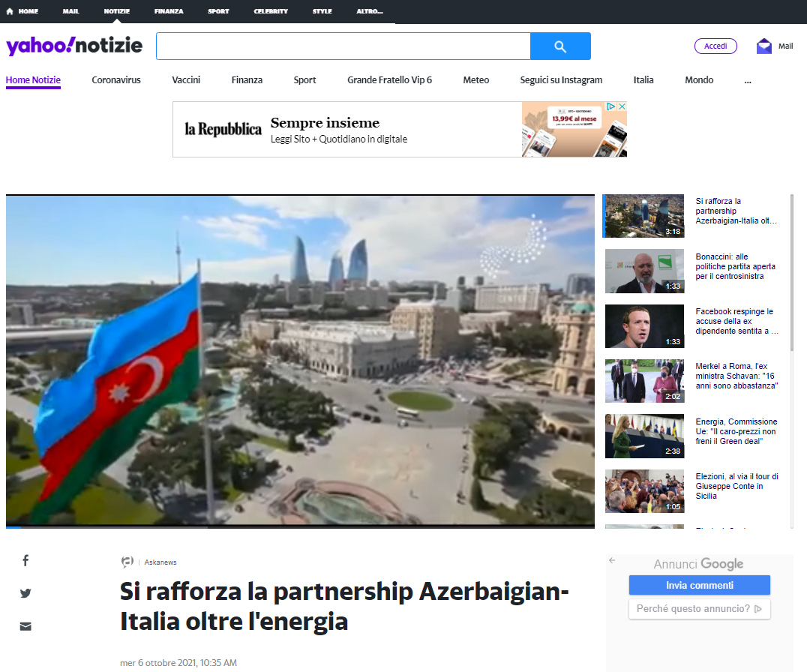807x672 pixels.
Task: Click back arrow in Google ads panel
Action: pos(612,560)
